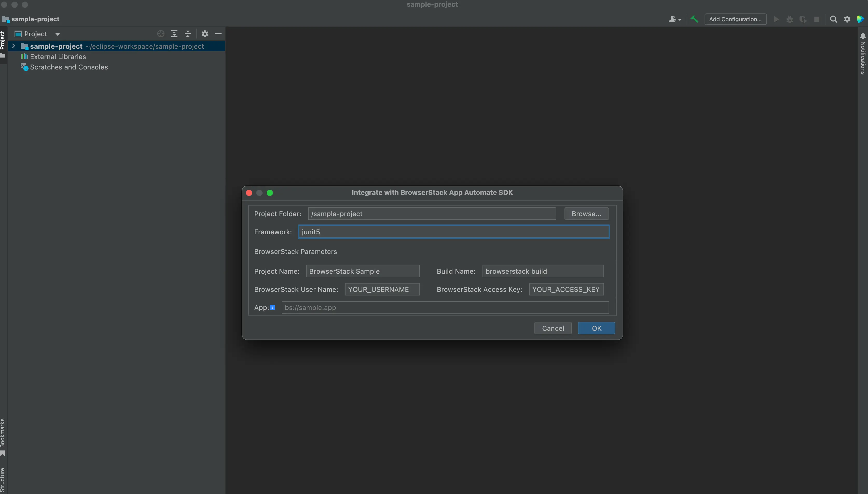
Task: Open Project panel options gear icon
Action: point(204,34)
